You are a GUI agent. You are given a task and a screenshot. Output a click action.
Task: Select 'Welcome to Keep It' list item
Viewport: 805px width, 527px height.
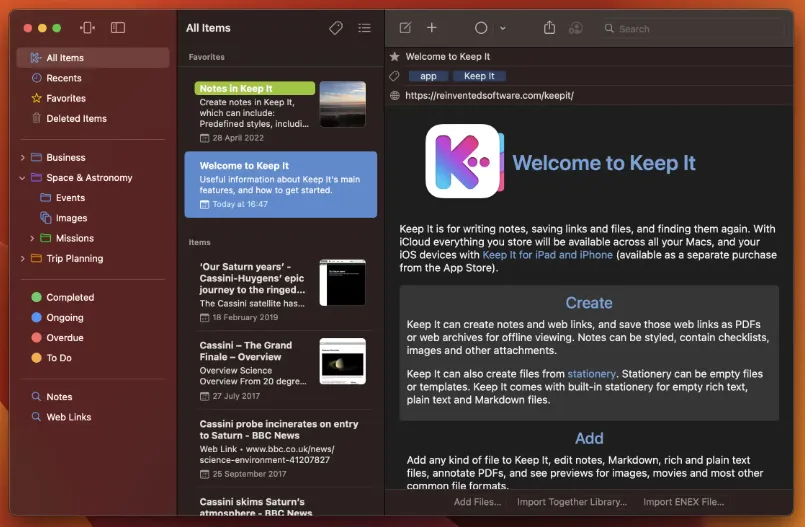pos(281,184)
